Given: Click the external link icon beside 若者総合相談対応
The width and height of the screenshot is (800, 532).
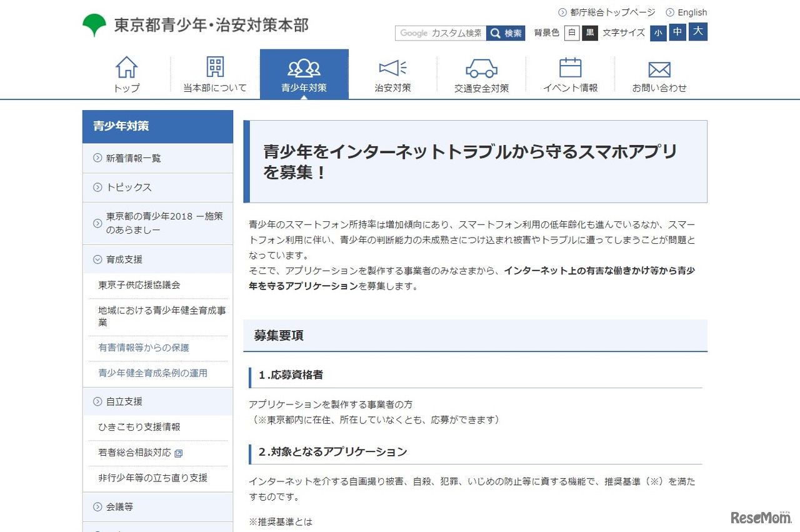Looking at the screenshot, I should point(179,453).
